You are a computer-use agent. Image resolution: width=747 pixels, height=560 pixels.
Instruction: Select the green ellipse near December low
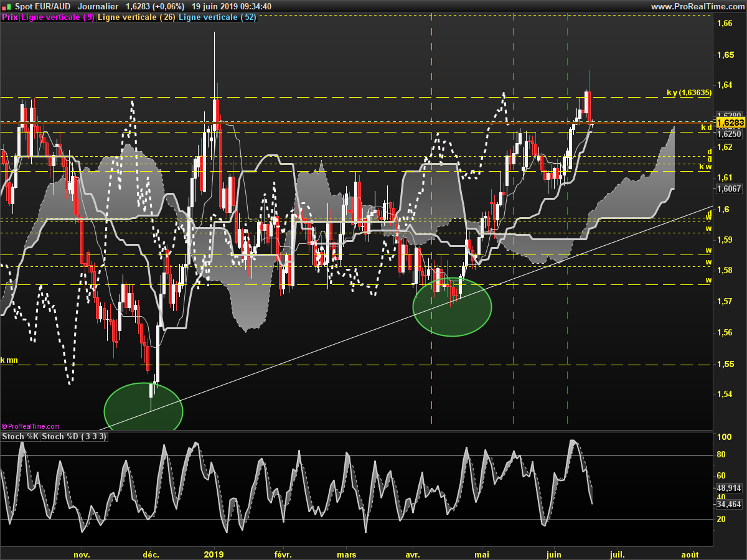point(143,407)
